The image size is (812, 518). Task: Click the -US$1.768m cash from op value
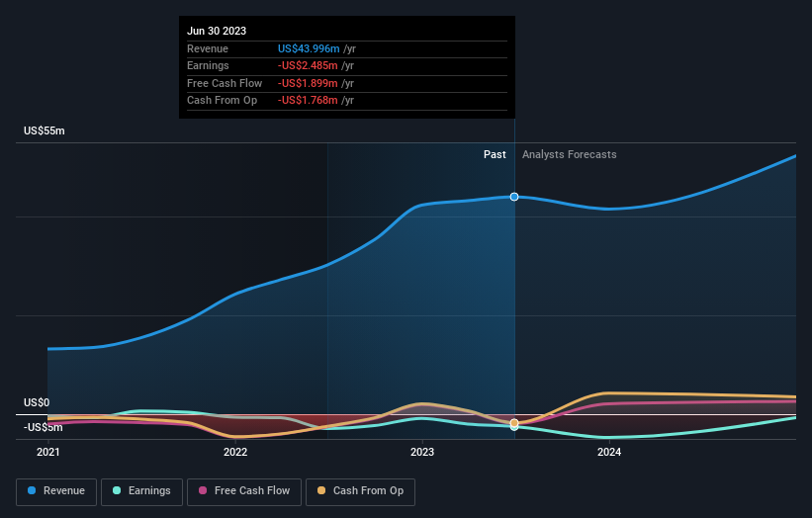tap(308, 101)
